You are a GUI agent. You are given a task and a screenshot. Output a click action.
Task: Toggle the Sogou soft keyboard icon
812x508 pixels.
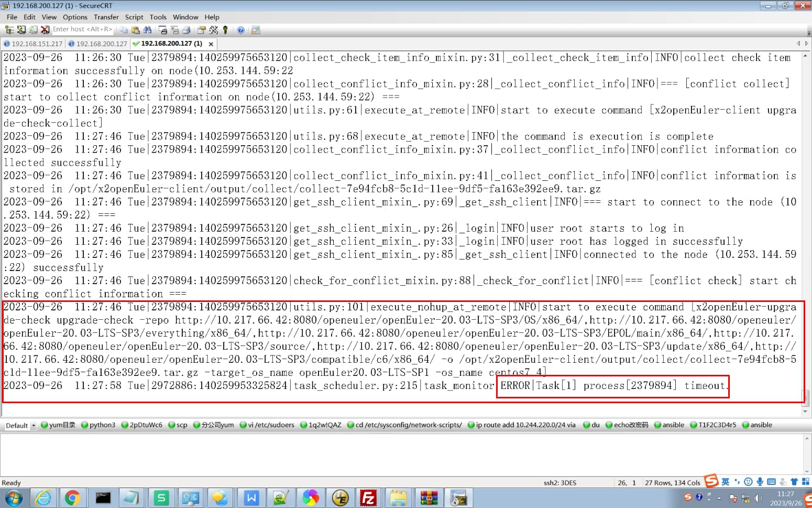coord(771,481)
